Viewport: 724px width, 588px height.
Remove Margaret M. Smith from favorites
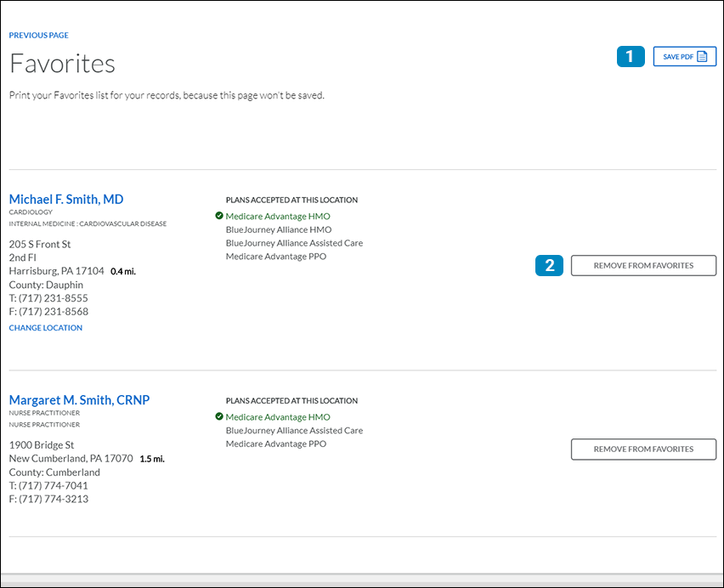point(643,449)
